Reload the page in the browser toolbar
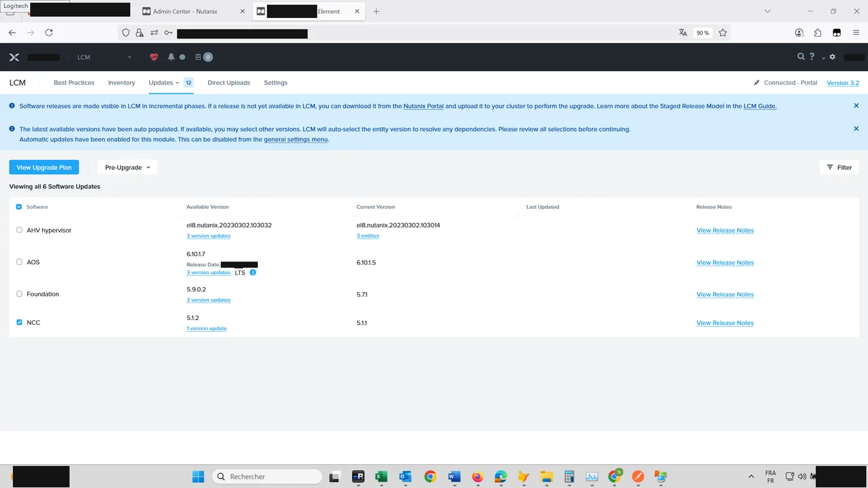Screen dimensions: 868x488 (x=49, y=33)
